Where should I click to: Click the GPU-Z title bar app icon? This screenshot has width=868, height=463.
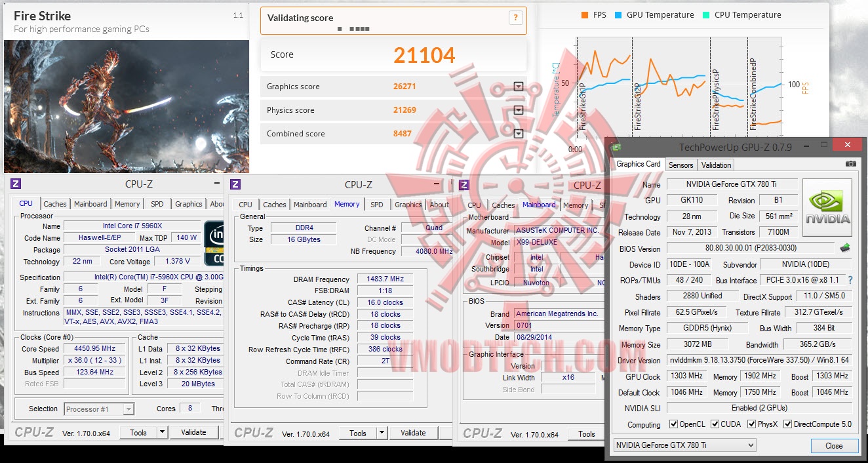[616, 147]
